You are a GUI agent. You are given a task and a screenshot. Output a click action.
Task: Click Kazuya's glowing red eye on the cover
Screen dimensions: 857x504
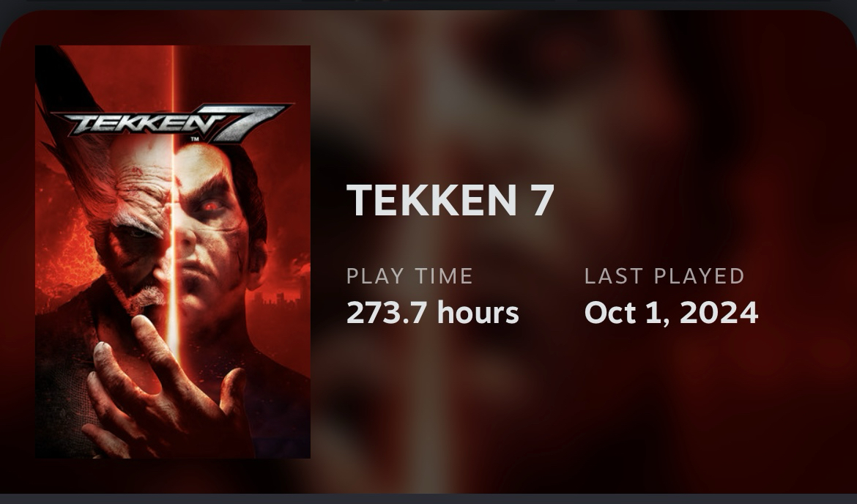212,207
